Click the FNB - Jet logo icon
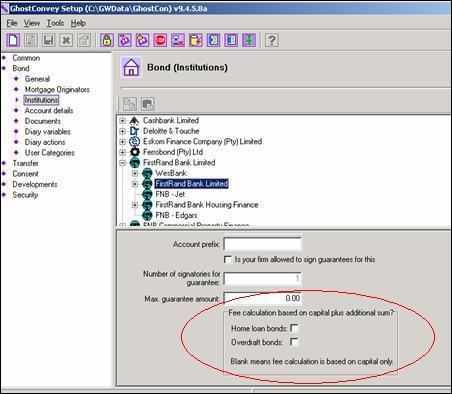This screenshot has height=394, width=452. [147, 194]
